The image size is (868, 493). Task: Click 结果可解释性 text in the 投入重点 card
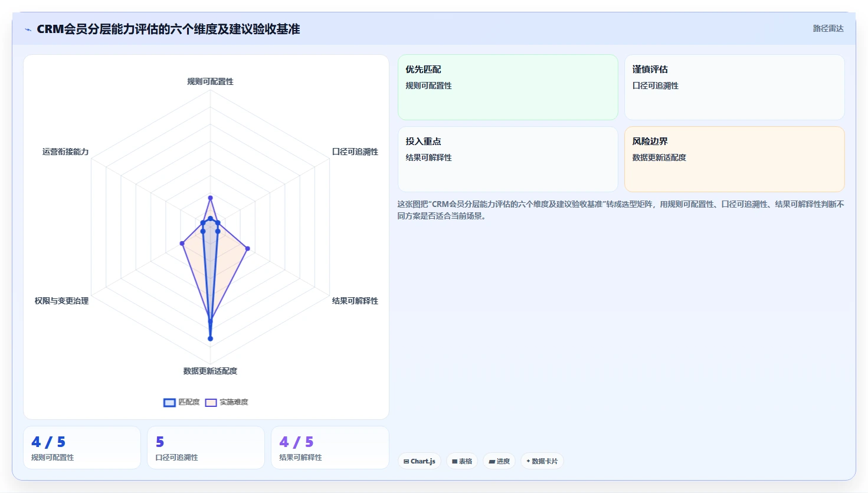pos(428,157)
